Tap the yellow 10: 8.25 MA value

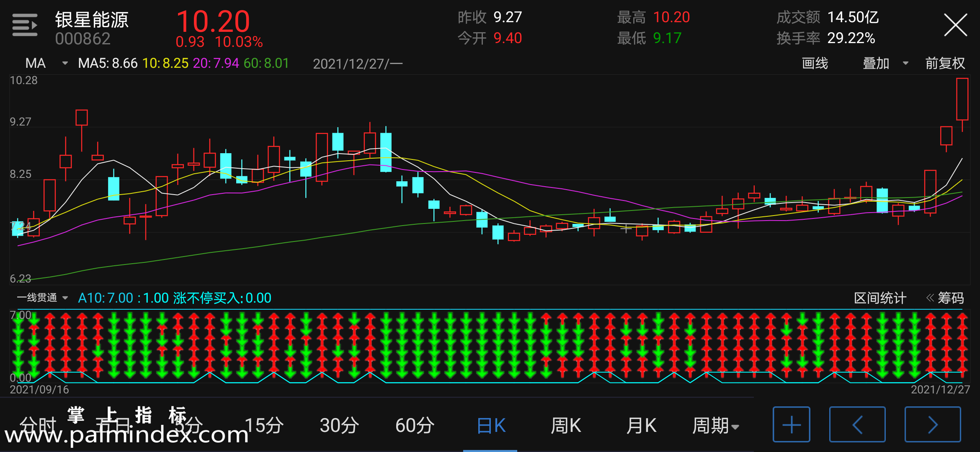[x=165, y=63]
